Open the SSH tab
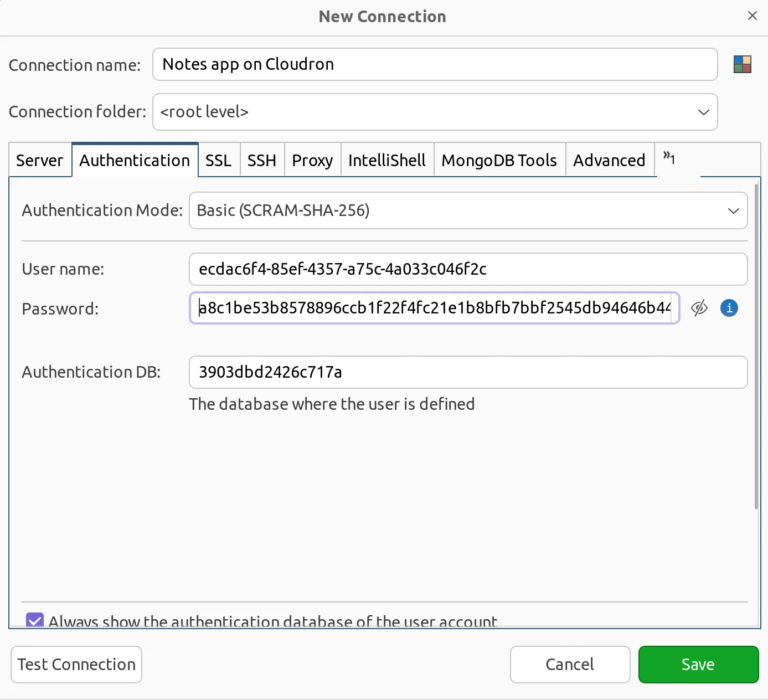This screenshot has height=700, width=768. pos(262,160)
